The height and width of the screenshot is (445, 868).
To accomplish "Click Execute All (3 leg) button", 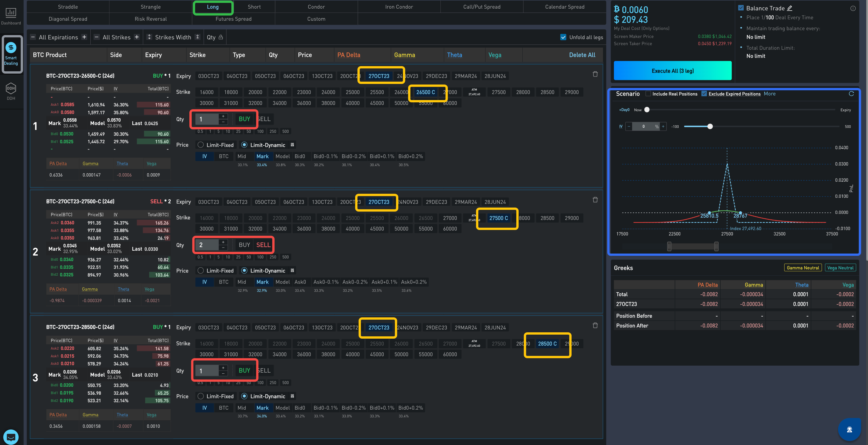I will pos(672,71).
